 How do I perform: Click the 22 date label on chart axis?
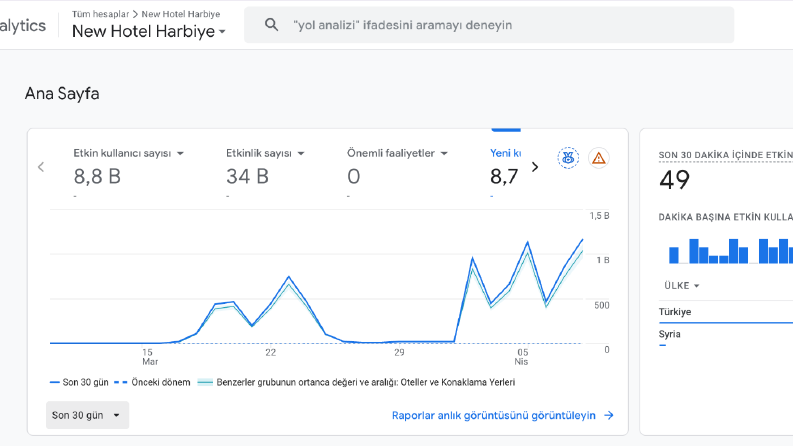pyautogui.click(x=271, y=352)
